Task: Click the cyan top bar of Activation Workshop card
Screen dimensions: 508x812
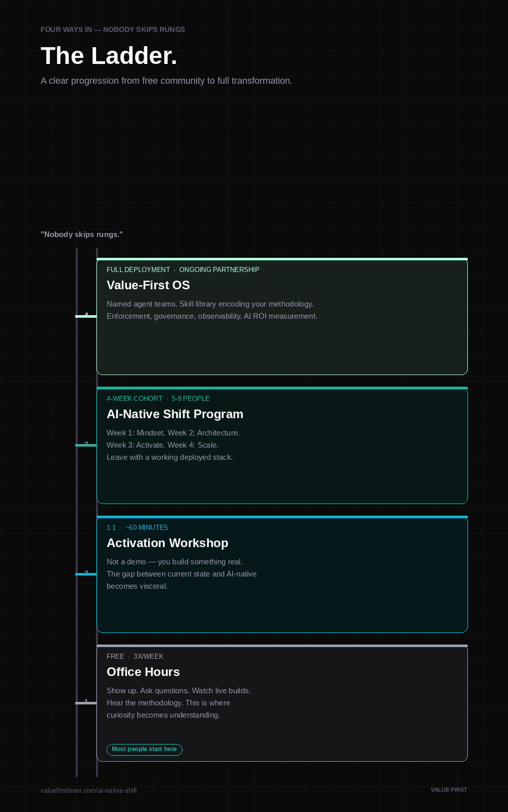Action: click(282, 517)
